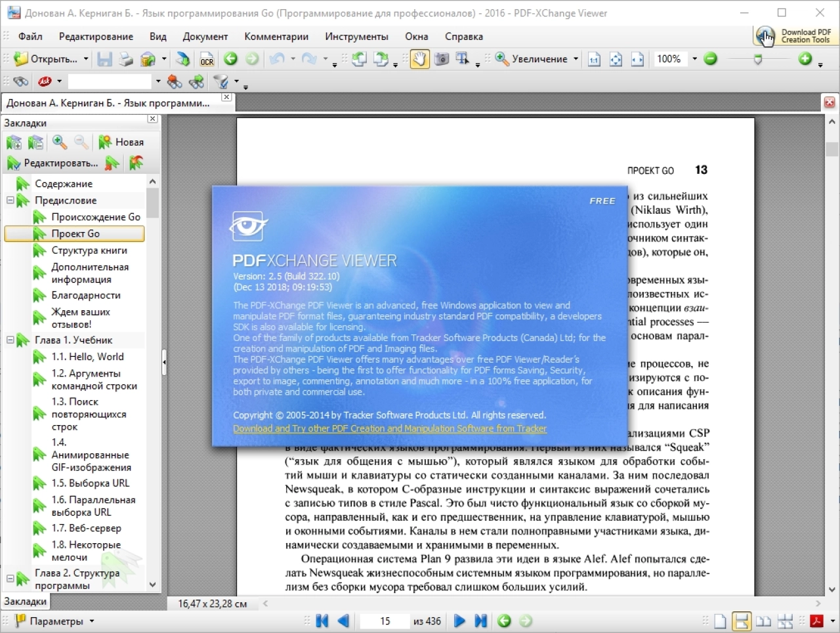Open the Увеличение tool dropdown
The image size is (840, 633).
[x=576, y=59]
